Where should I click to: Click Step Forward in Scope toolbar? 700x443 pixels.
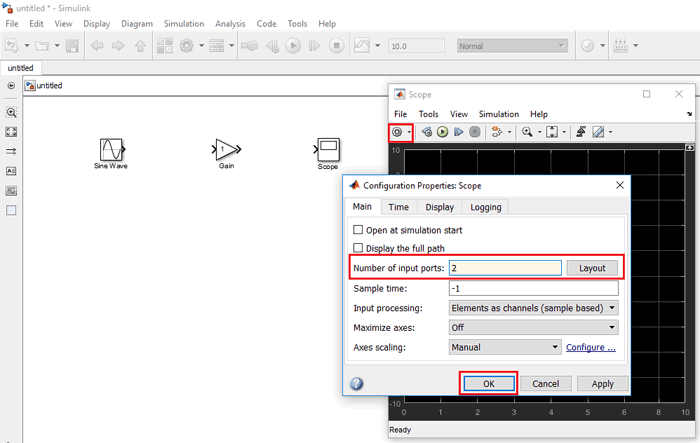(458, 132)
